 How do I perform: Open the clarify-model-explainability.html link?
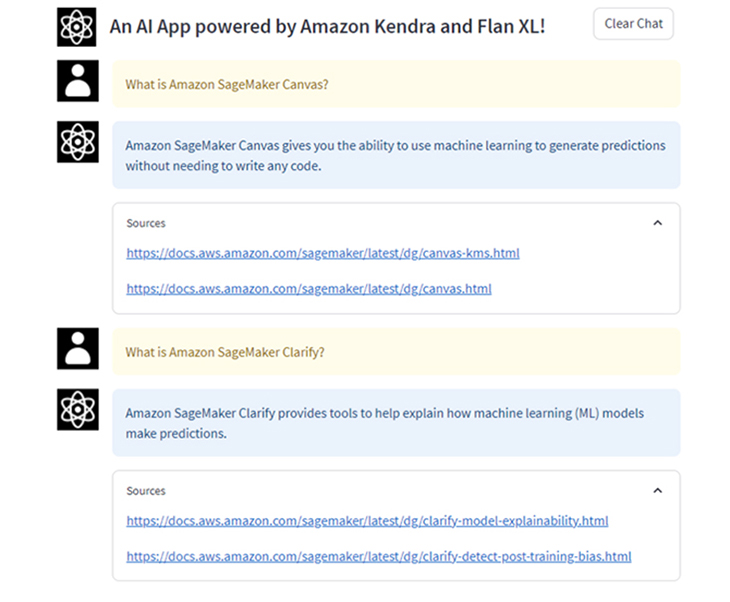(367, 521)
